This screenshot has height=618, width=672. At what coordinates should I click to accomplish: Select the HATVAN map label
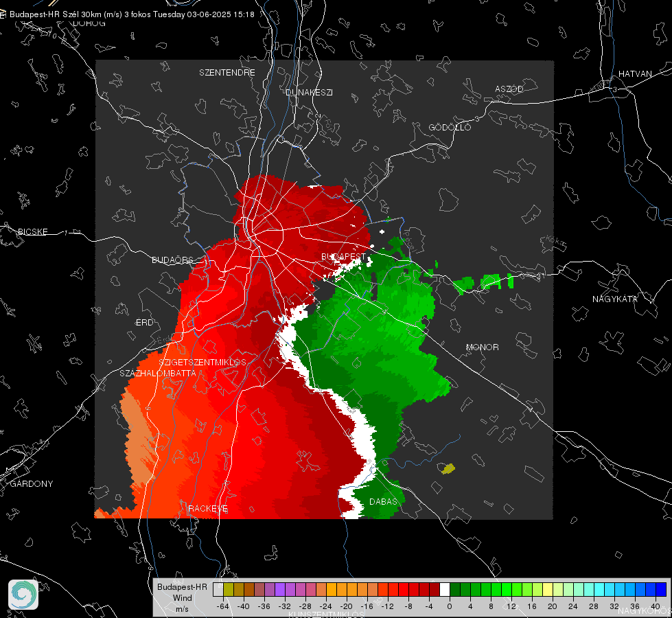point(635,73)
